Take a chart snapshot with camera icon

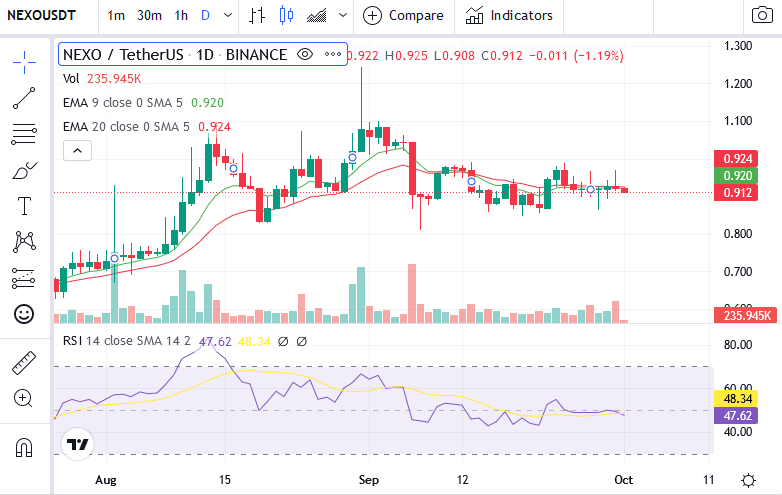(x=762, y=15)
